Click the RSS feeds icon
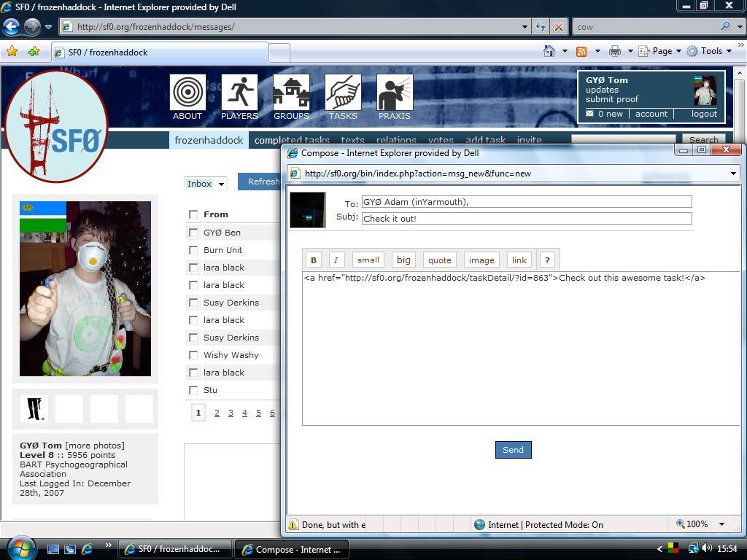Image resolution: width=747 pixels, height=560 pixels. [x=581, y=52]
